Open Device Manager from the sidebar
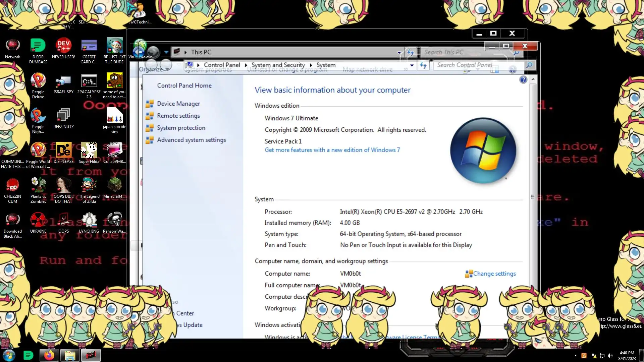 (x=178, y=104)
